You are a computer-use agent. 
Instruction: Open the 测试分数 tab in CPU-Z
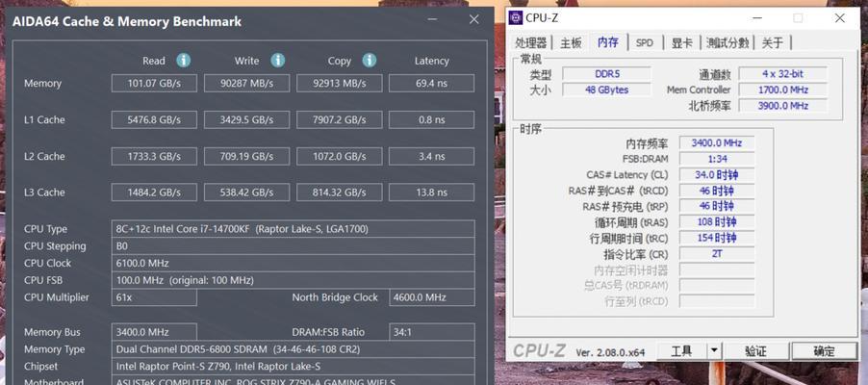728,42
